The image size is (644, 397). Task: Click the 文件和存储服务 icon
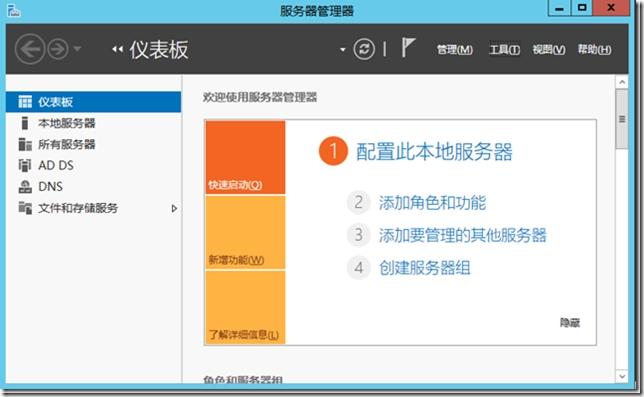pyautogui.click(x=25, y=208)
